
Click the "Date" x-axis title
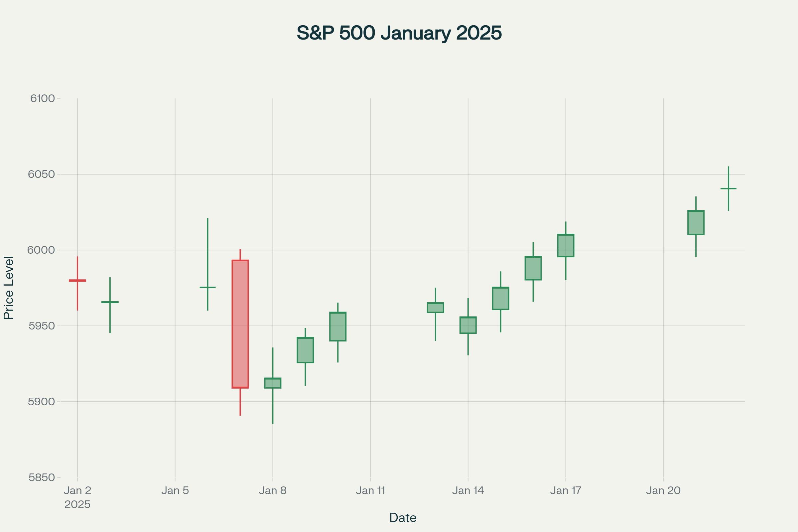(x=403, y=517)
